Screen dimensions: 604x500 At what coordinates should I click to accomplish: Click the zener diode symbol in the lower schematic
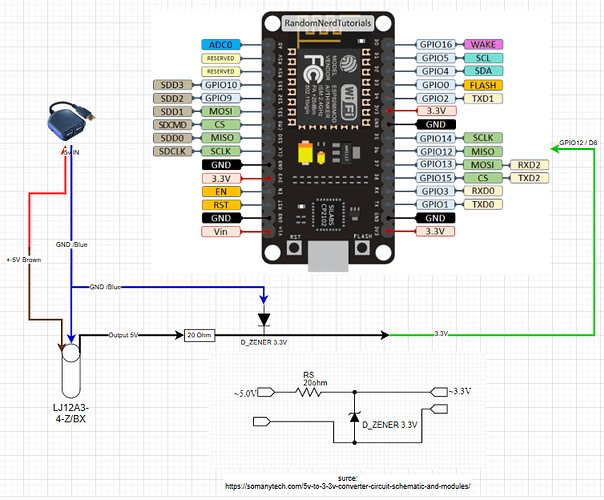(355, 417)
